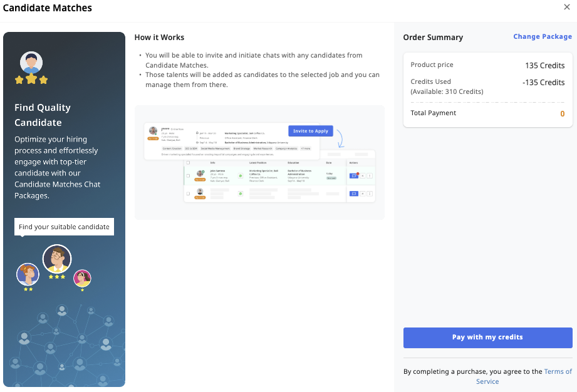Click the Change Package link
This screenshot has width=577, height=392.
coord(543,36)
